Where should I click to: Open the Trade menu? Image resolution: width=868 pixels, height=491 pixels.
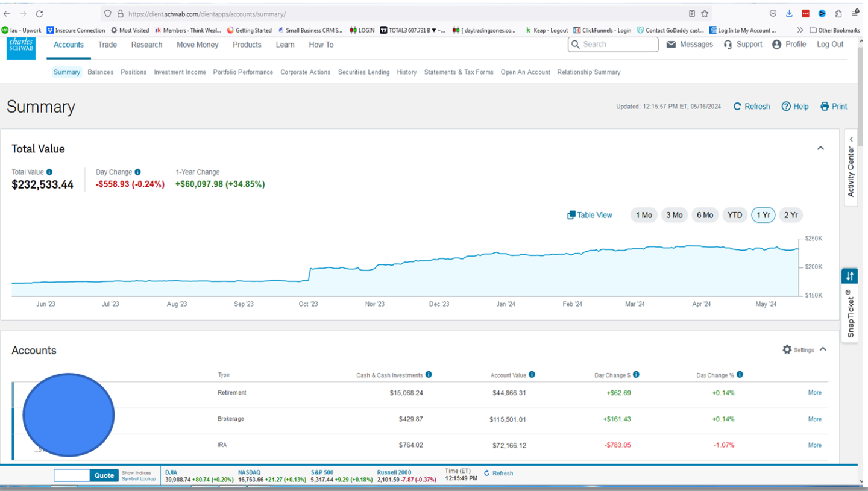[x=107, y=45]
